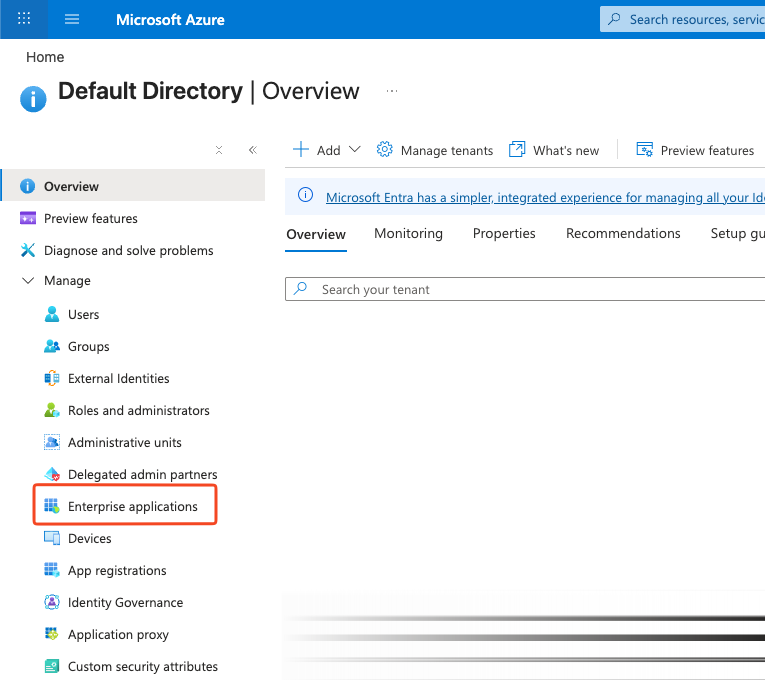Click the Users icon in sidebar
The image size is (765, 680).
tap(52, 314)
